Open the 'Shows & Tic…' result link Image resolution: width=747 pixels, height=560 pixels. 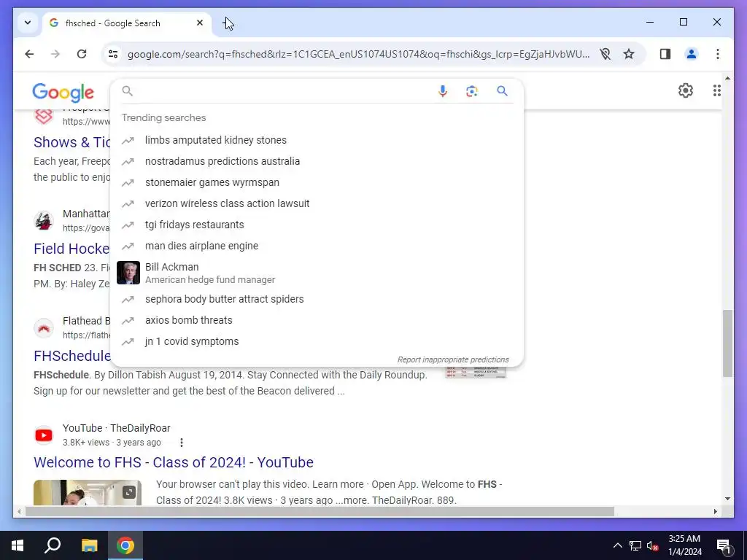click(72, 142)
